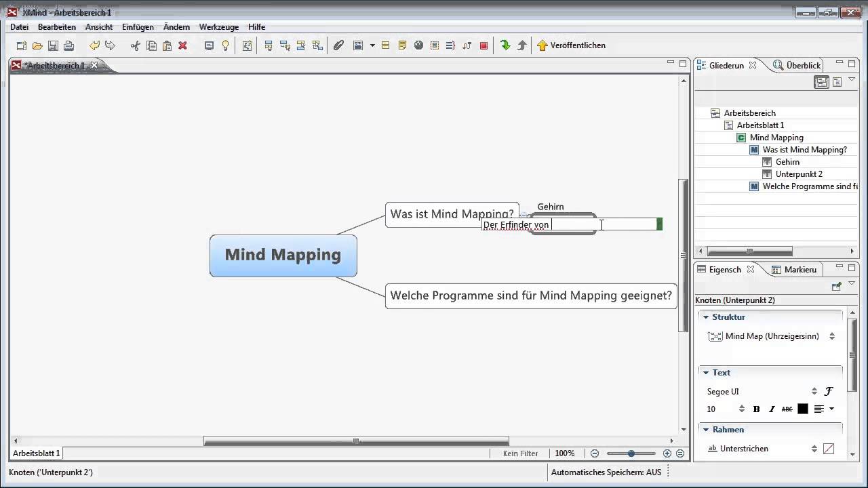The height and width of the screenshot is (488, 868).
Task: Open the Ändern menu
Action: point(176,27)
